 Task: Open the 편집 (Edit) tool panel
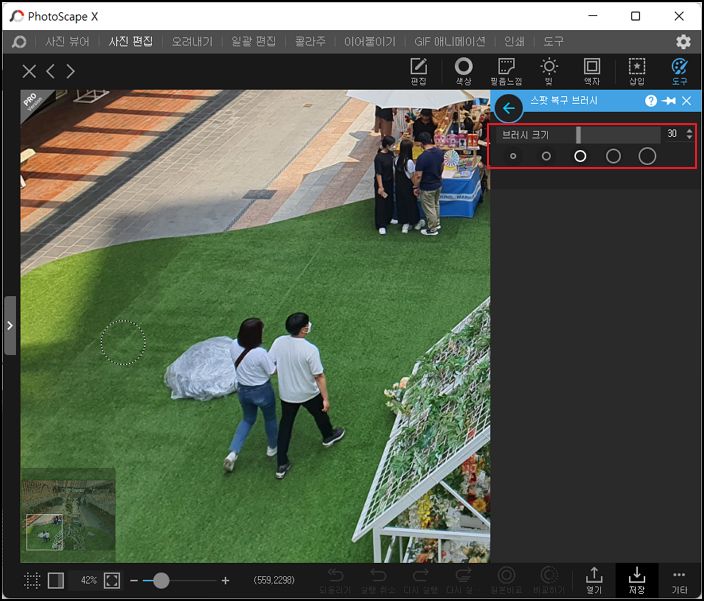point(418,71)
